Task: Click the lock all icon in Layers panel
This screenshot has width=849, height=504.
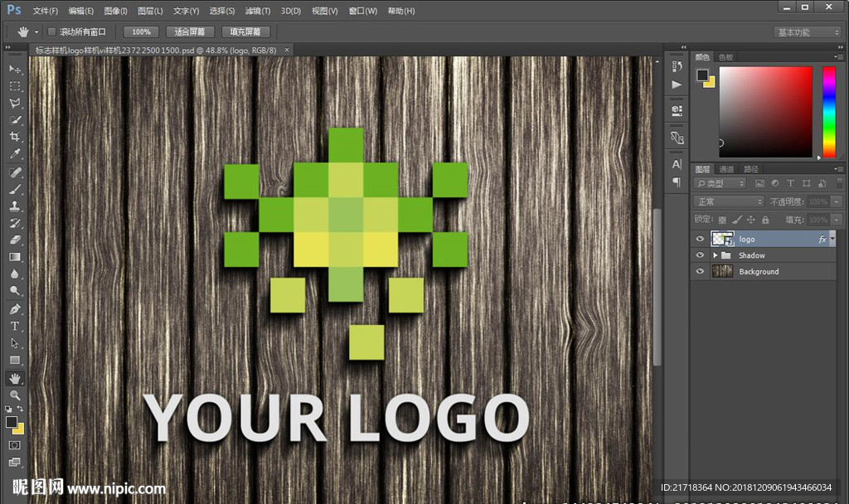Action: (x=764, y=220)
